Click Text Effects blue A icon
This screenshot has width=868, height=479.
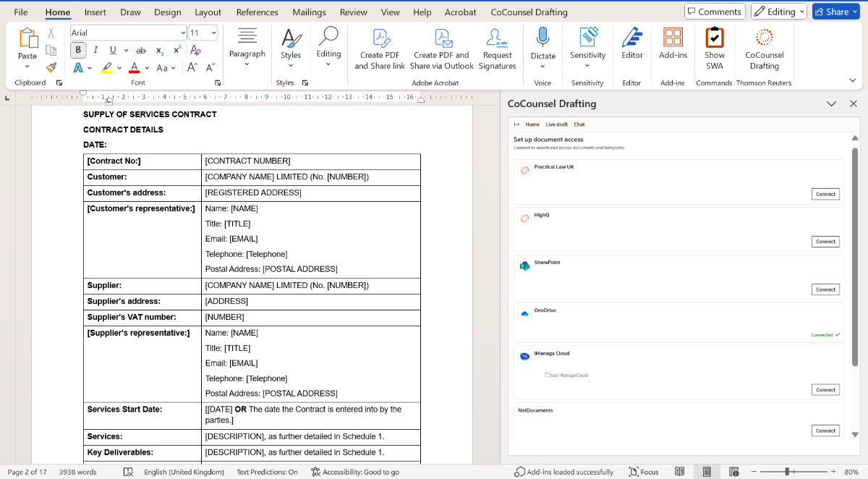click(x=78, y=67)
